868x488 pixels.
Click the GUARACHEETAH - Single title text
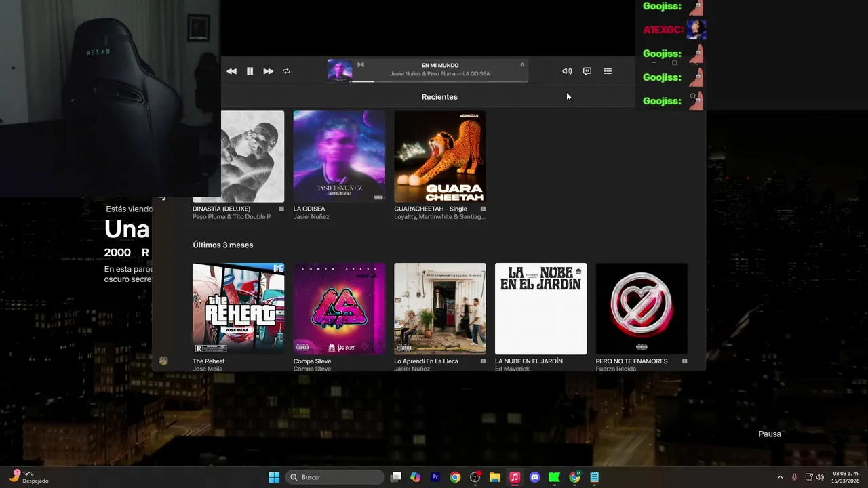431,209
